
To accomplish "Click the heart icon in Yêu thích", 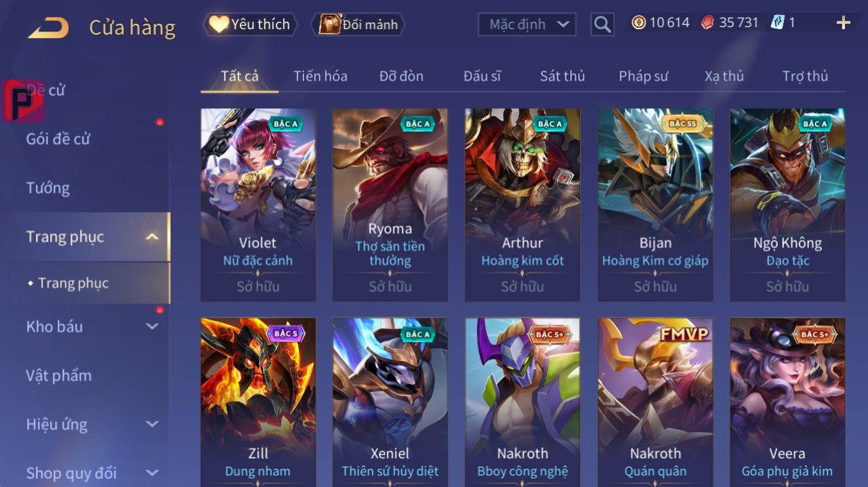I will 218,24.
